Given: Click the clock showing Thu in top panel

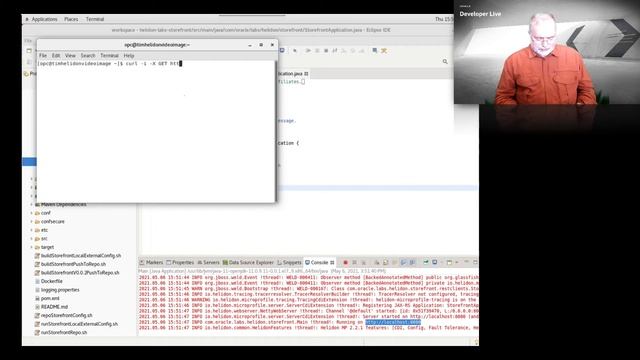Looking at the screenshot, I should (444, 19).
